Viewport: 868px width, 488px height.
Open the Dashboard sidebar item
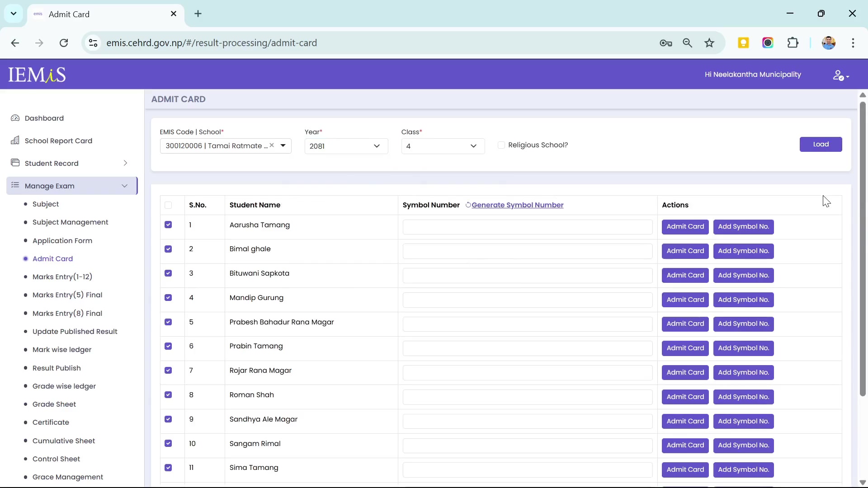44,118
